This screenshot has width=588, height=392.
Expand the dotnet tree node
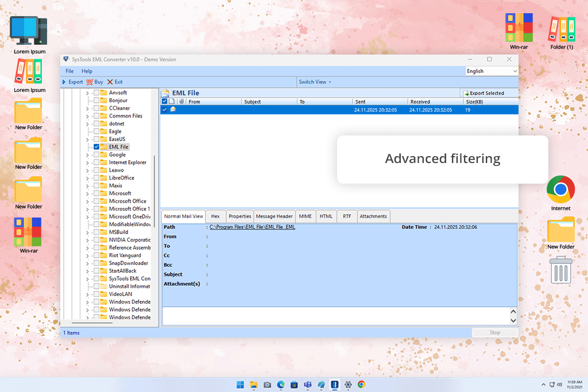coord(87,124)
